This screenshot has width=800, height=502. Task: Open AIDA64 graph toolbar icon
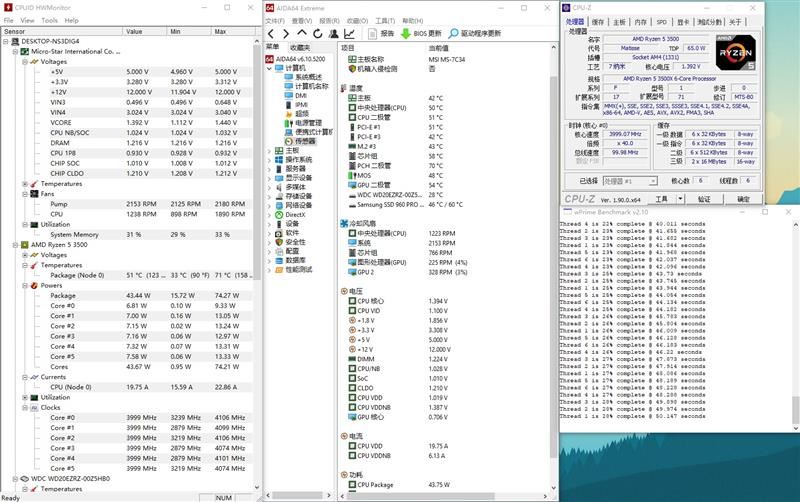tap(349, 34)
